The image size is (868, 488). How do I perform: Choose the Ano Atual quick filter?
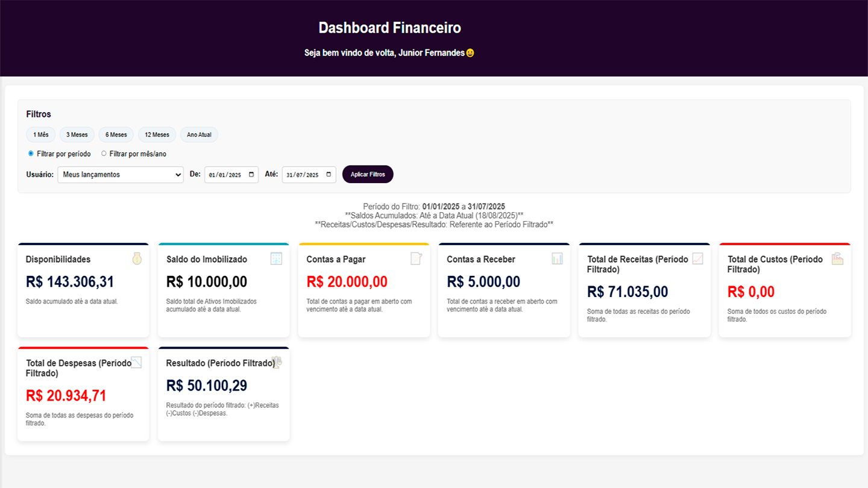click(199, 135)
